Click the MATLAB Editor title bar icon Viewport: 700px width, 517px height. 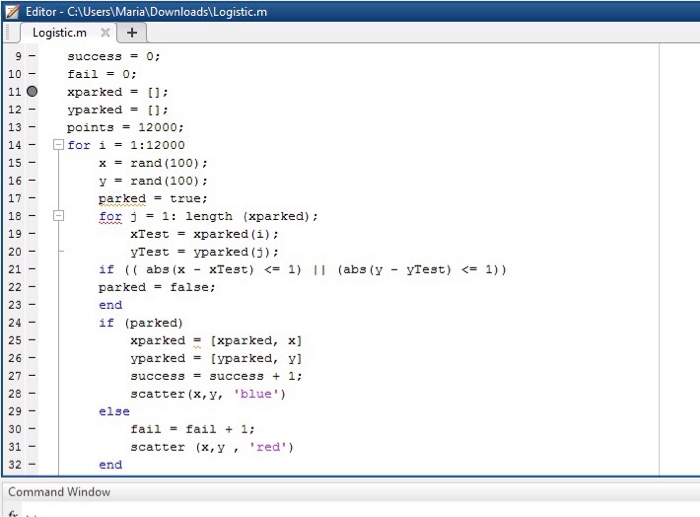coord(12,11)
